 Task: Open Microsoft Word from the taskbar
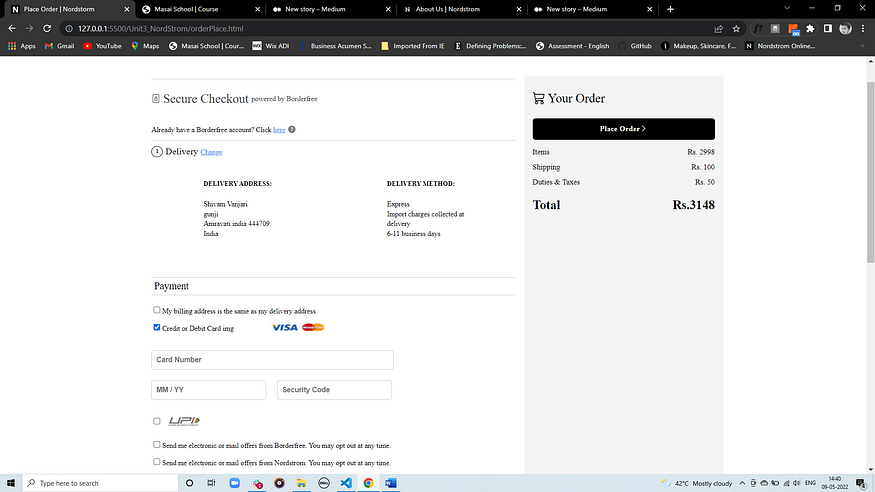click(x=391, y=483)
